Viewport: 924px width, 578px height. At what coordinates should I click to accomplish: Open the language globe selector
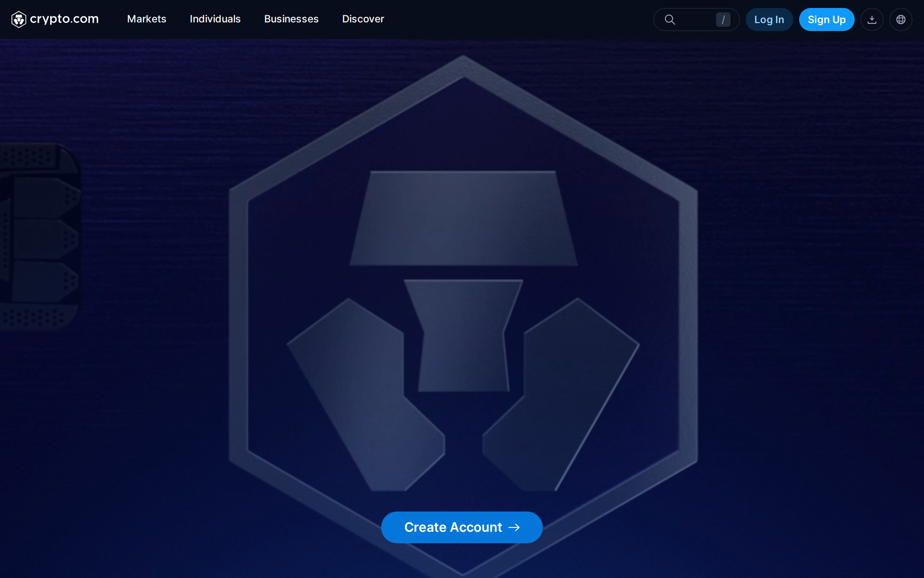[x=901, y=20]
